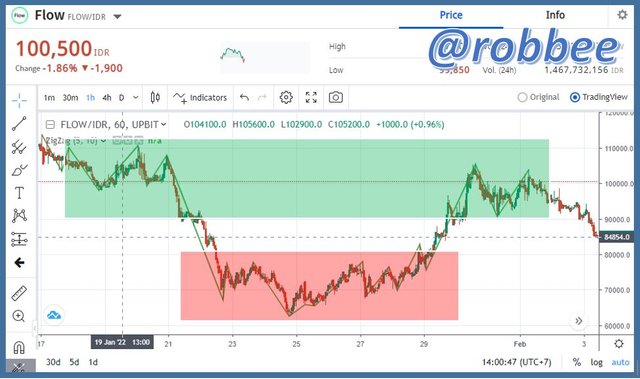The width and height of the screenshot is (640, 379).
Task: Open the XABCD pattern tool
Action: (19, 215)
